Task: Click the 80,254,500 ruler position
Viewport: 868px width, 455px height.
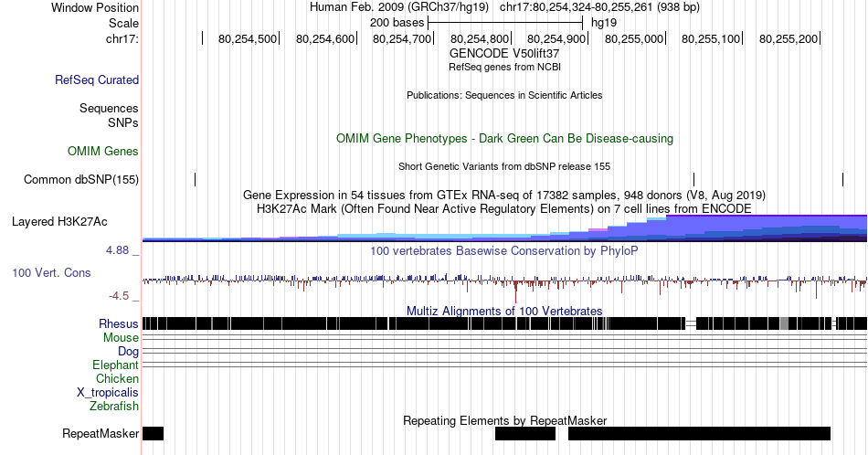Action: click(248, 38)
